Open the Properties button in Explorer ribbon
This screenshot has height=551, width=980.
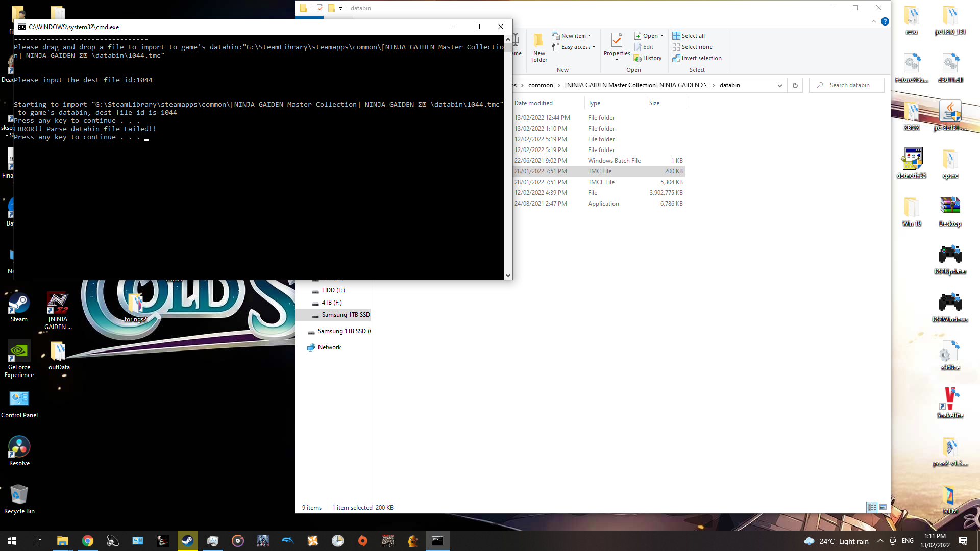tap(617, 46)
